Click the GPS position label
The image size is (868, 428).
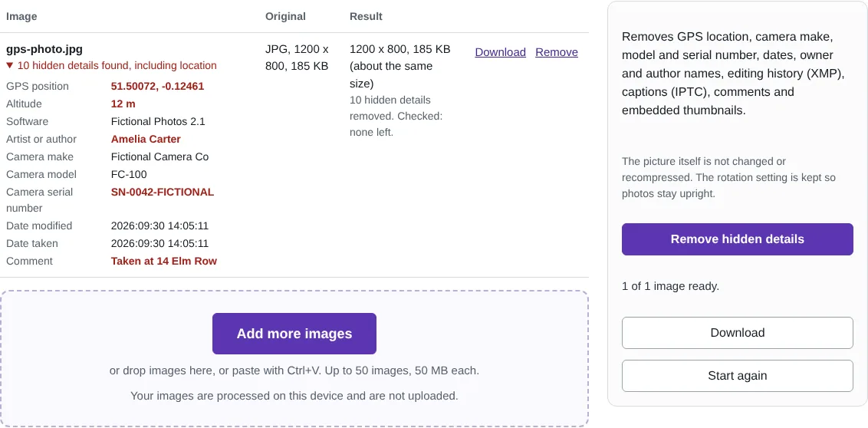[x=38, y=87]
